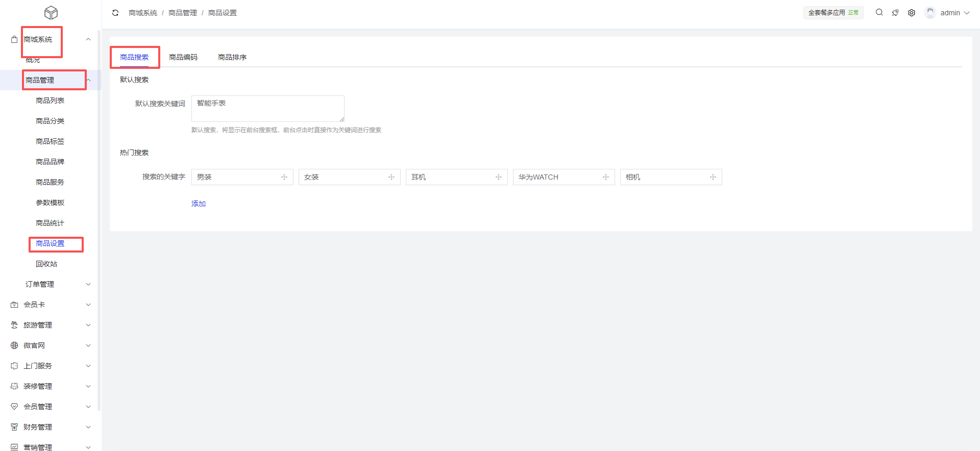Image resolution: width=980 pixels, height=451 pixels.
Task: Switch to the 商品编码 tab
Action: pos(183,57)
